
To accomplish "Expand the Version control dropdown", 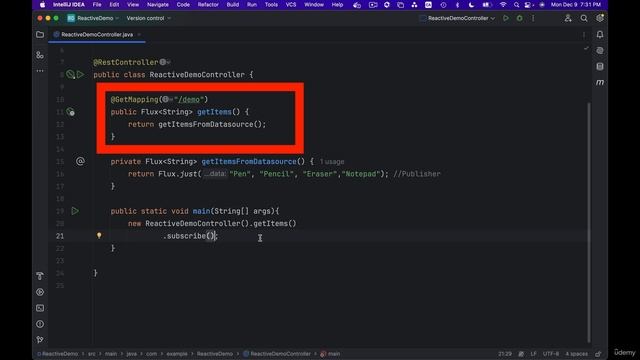I will pos(149,18).
